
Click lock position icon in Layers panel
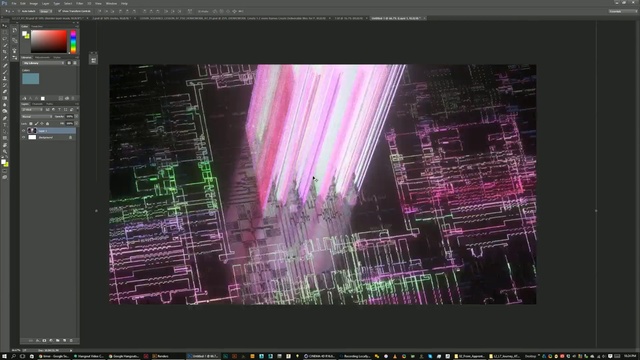[42, 123]
